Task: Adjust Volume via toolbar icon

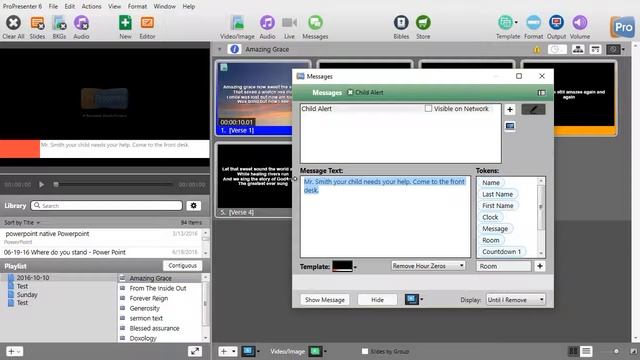Action: [x=580, y=23]
